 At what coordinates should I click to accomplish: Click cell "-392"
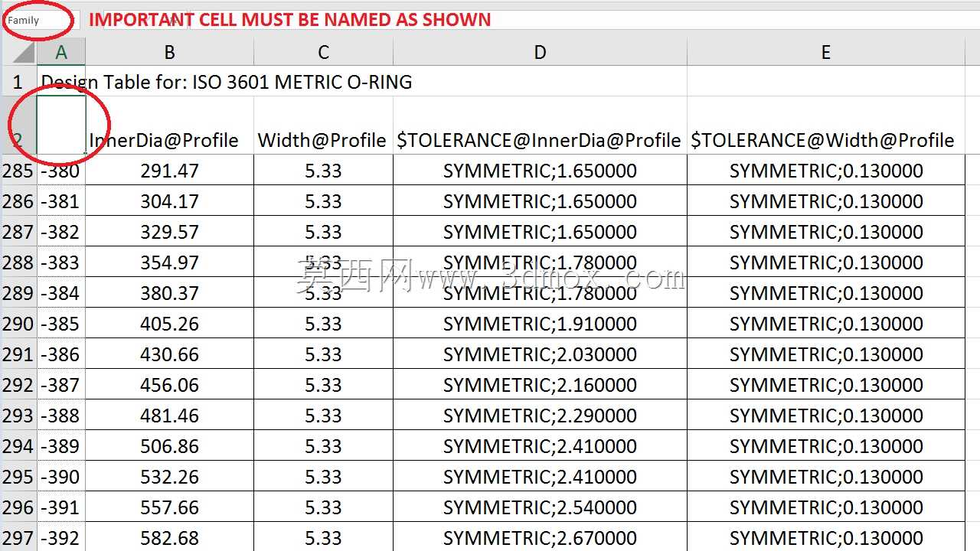[x=61, y=537]
